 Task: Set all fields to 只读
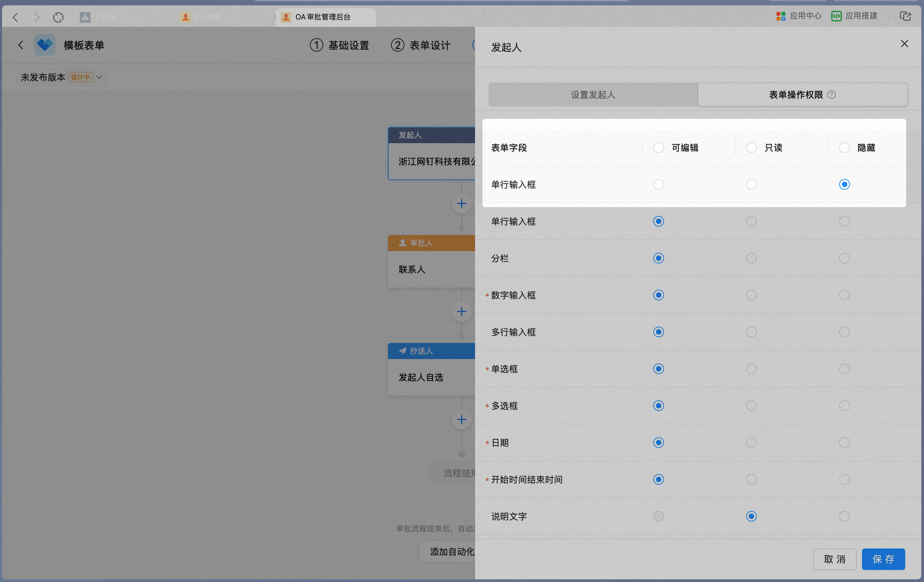(x=751, y=148)
